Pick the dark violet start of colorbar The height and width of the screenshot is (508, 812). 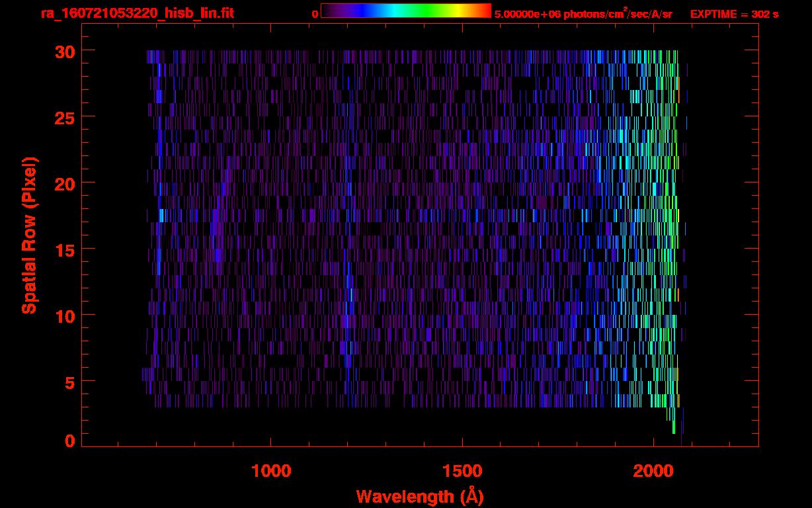[x=329, y=11]
